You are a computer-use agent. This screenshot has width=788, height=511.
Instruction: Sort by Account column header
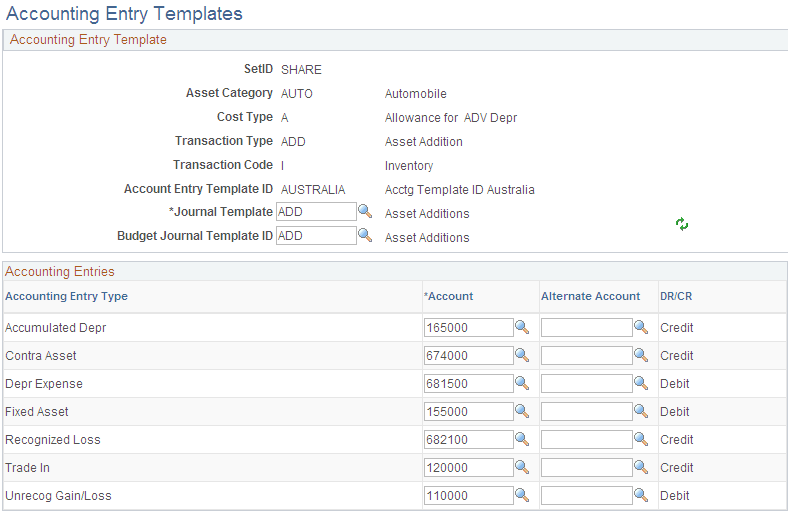click(x=449, y=296)
